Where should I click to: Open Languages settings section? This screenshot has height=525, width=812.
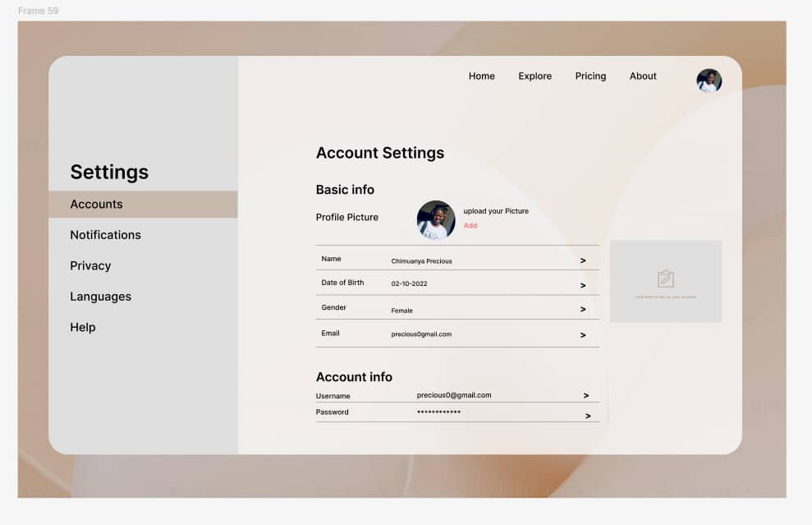pos(100,297)
